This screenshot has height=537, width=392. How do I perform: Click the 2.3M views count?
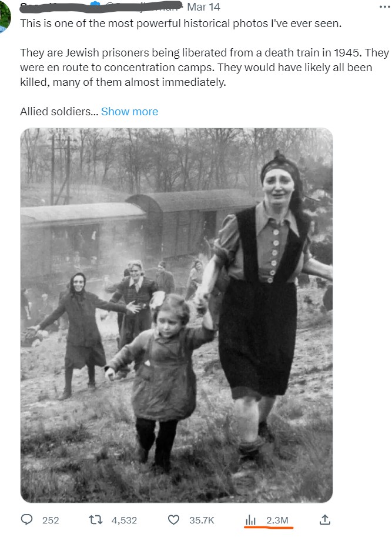pos(277,520)
